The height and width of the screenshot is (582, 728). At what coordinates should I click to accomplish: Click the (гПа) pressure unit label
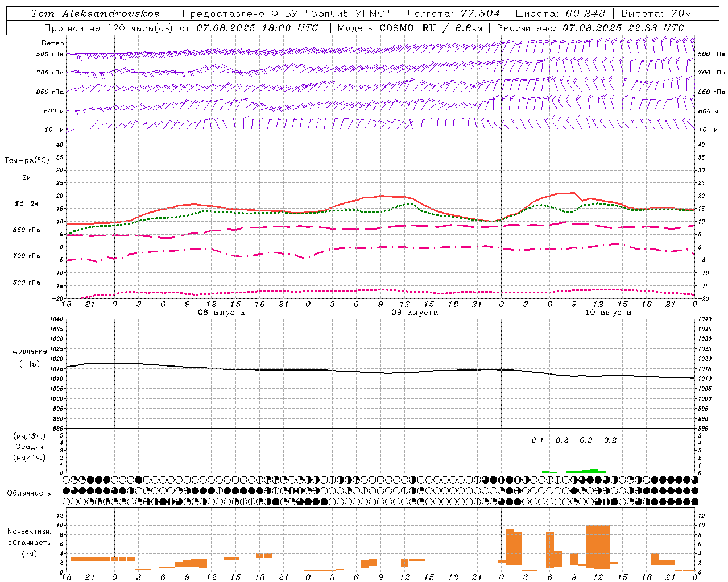point(30,364)
